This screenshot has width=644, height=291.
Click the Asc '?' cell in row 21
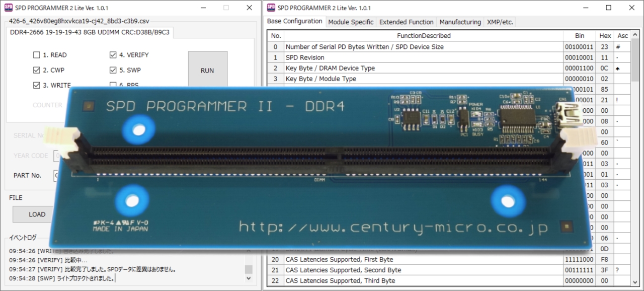pos(622,270)
